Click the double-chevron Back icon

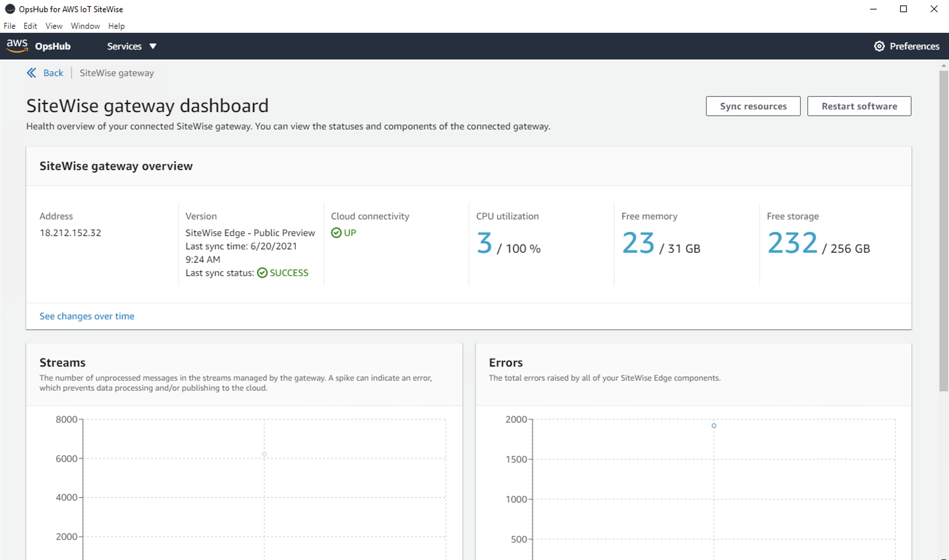(x=31, y=73)
